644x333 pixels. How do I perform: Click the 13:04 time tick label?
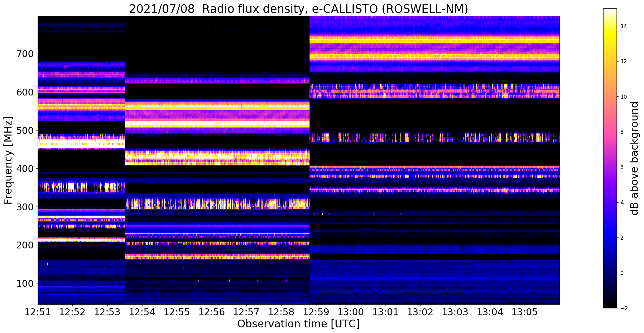coord(490,312)
